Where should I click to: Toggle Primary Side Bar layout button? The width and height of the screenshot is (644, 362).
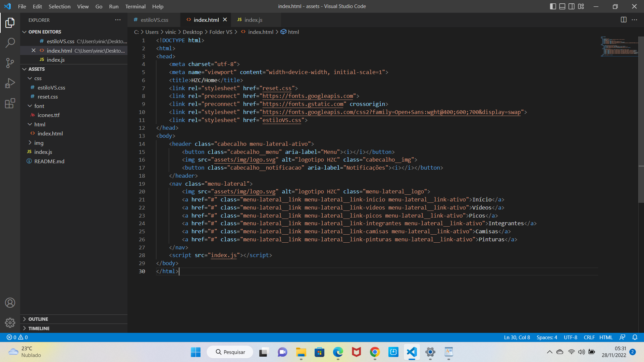click(x=553, y=6)
